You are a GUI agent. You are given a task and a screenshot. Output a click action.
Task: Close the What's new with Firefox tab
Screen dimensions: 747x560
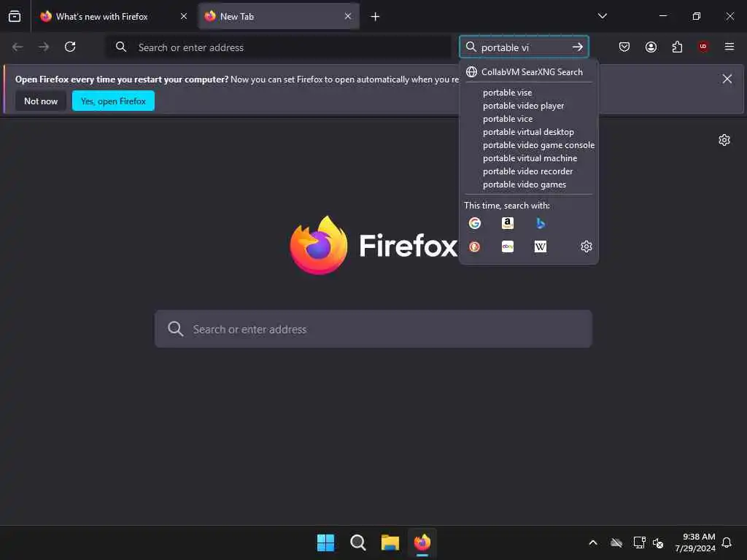pyautogui.click(x=183, y=16)
